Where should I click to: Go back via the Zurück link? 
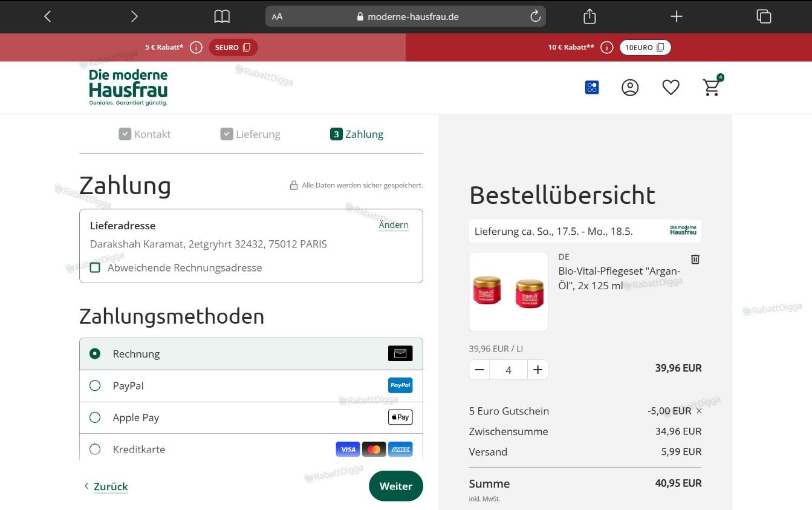click(111, 486)
